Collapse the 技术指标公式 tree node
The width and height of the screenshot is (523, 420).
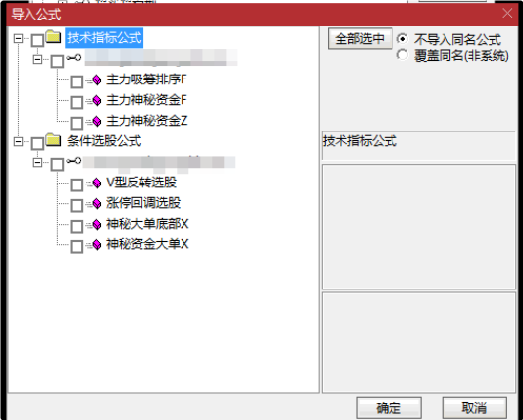click(x=18, y=38)
